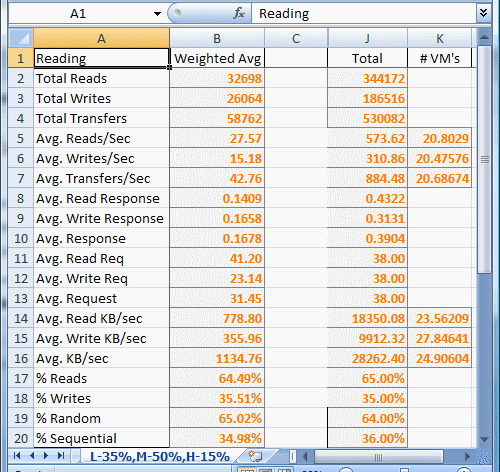
Task: Click the Insert Worksheet icon beside sheet tab
Action: (255, 456)
